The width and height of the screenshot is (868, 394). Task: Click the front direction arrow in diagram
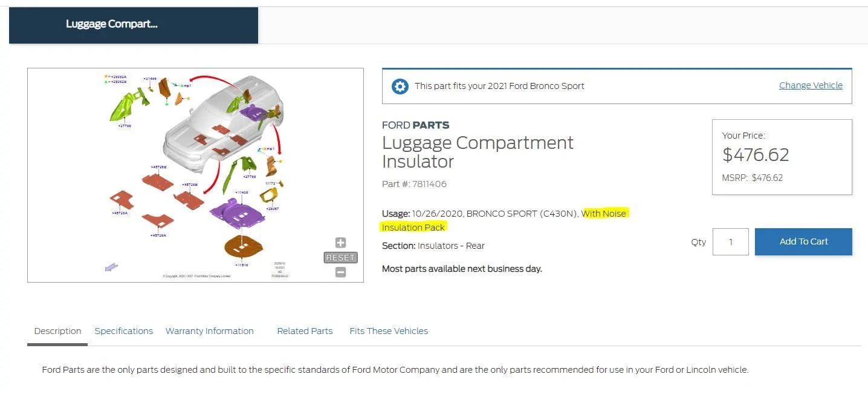point(111,267)
